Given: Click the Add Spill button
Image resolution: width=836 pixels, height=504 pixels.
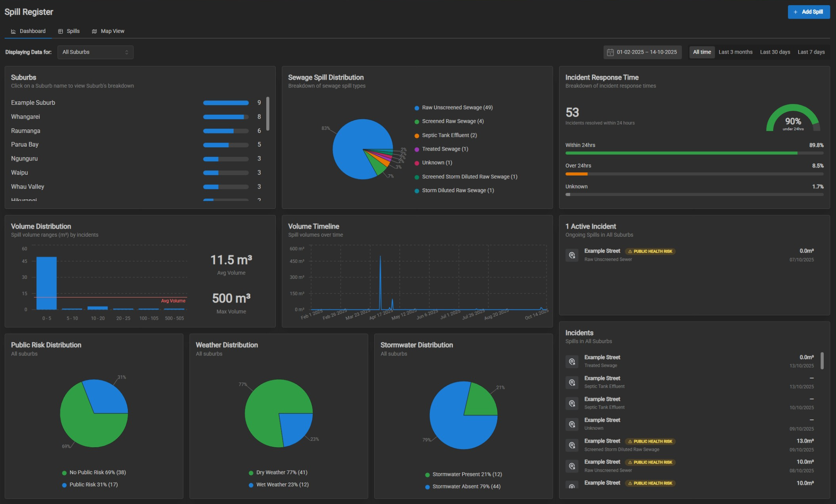Looking at the screenshot, I should tap(809, 12).
